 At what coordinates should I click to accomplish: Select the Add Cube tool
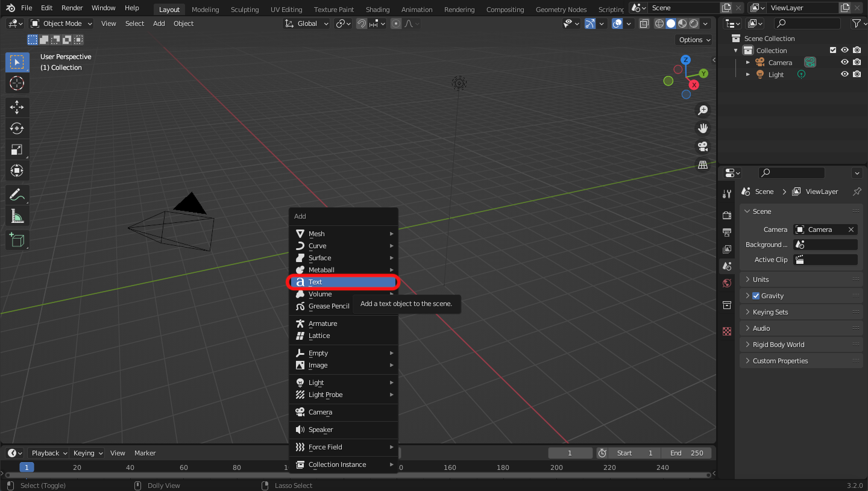coord(17,240)
